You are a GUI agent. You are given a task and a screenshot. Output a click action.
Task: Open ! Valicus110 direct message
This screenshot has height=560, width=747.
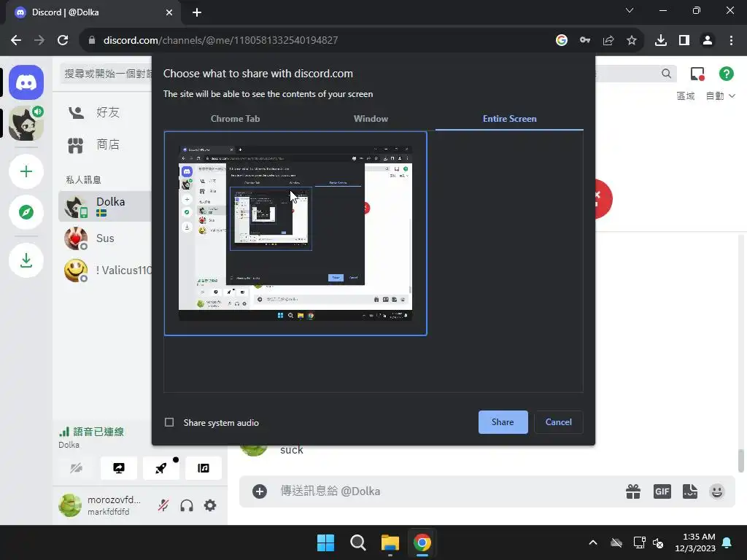(x=105, y=270)
